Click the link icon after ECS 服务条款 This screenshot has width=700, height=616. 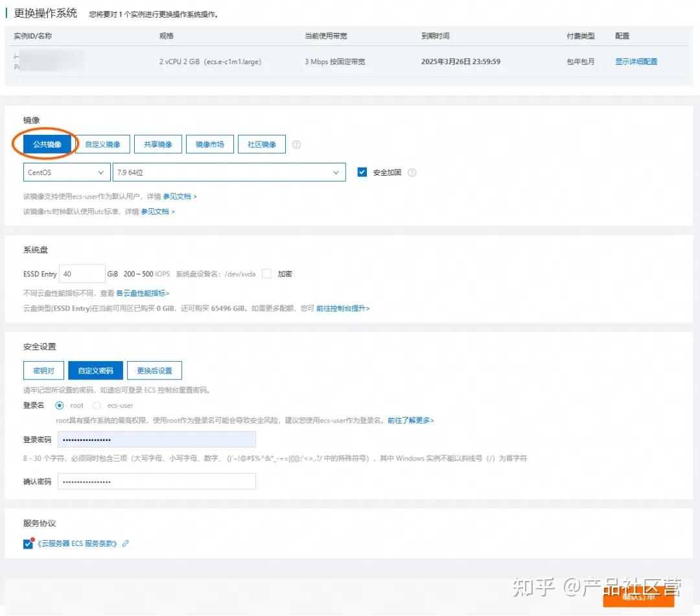(125, 543)
